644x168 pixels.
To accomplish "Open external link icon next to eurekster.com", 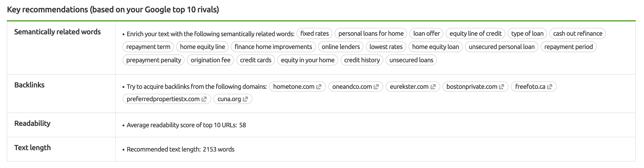I will (433, 87).
